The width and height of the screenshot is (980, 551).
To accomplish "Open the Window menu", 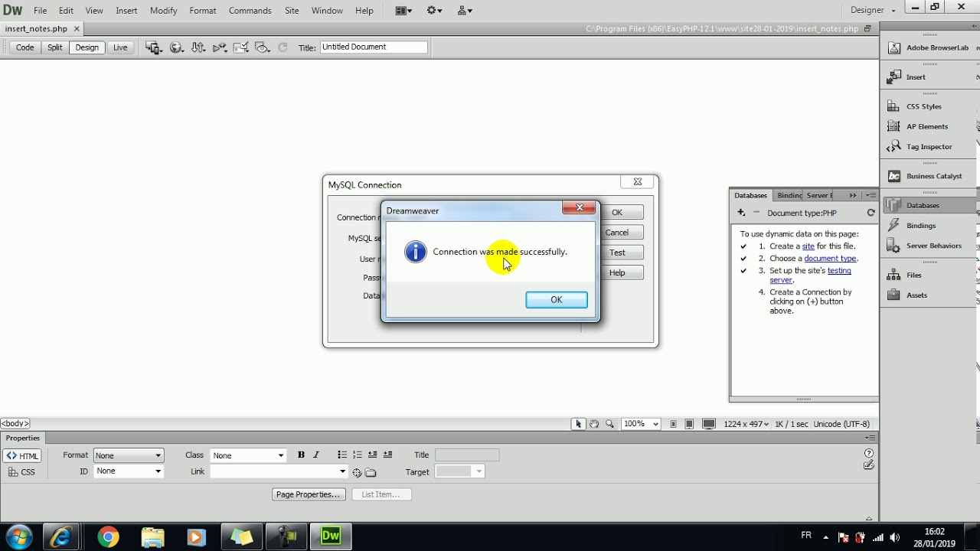I will pyautogui.click(x=327, y=11).
